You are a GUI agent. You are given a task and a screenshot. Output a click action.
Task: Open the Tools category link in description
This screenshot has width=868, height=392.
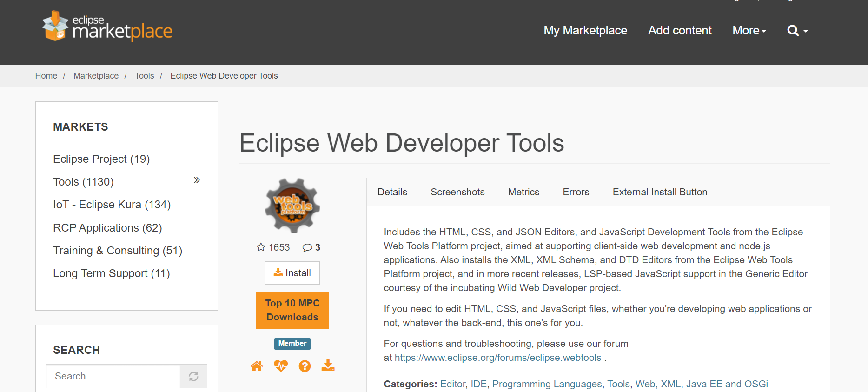click(618, 384)
